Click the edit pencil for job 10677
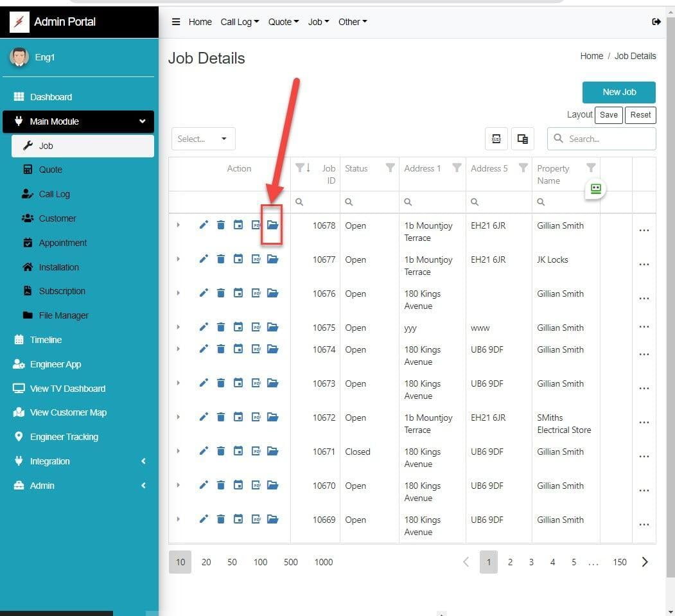 pyautogui.click(x=204, y=259)
